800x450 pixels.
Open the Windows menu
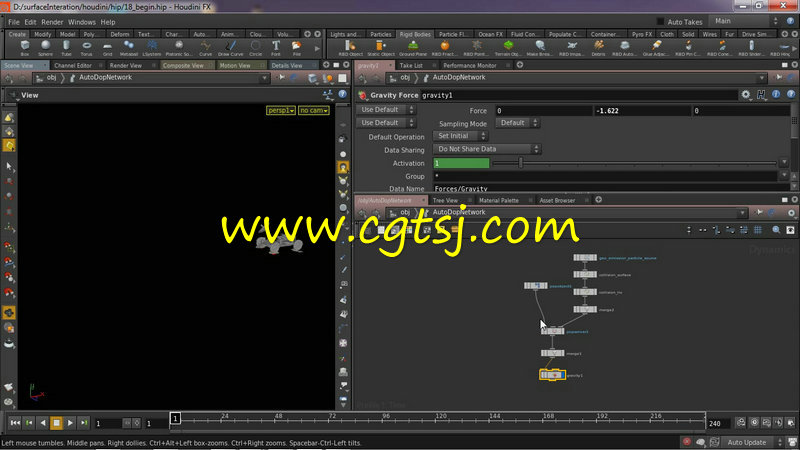click(x=82, y=22)
